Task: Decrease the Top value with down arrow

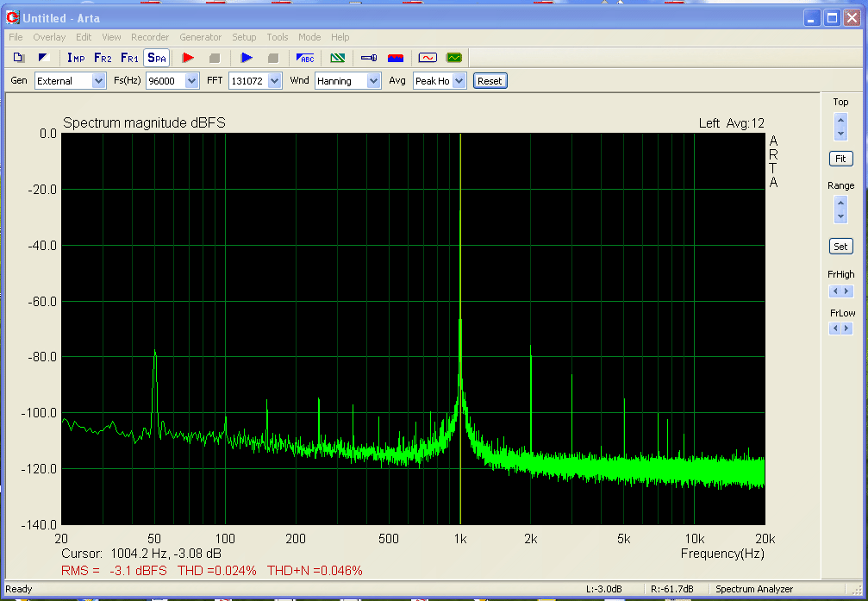Action: [x=841, y=134]
